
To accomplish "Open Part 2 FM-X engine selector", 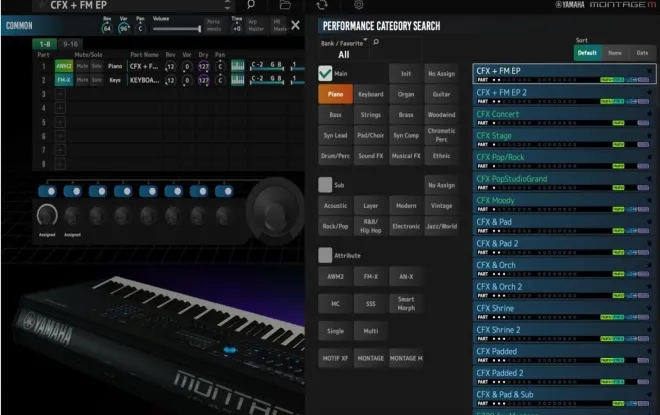I will (x=64, y=80).
